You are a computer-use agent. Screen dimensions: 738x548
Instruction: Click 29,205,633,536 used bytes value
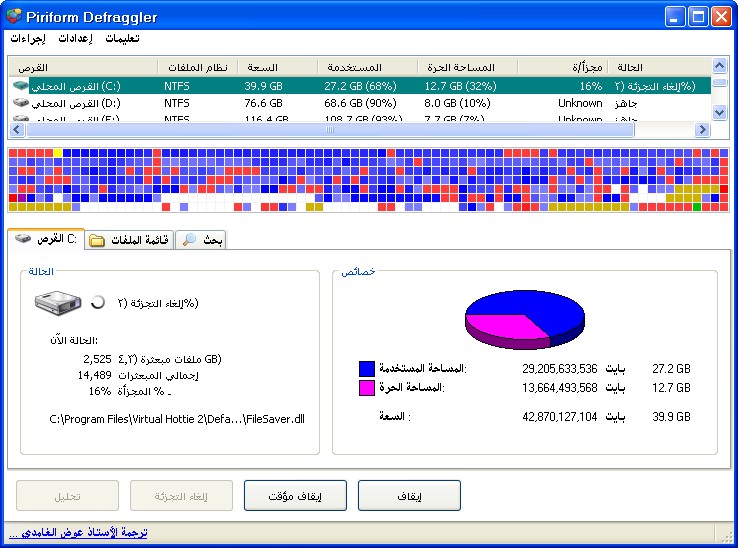[x=560, y=369]
